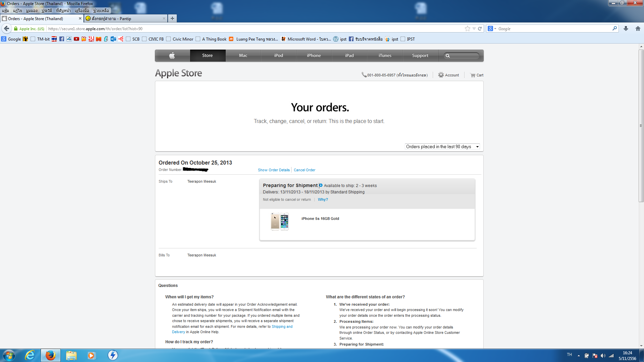Screen dimensions: 644x362
Task: Open the Channel 4 bookmark icon
Action: click(x=69, y=39)
